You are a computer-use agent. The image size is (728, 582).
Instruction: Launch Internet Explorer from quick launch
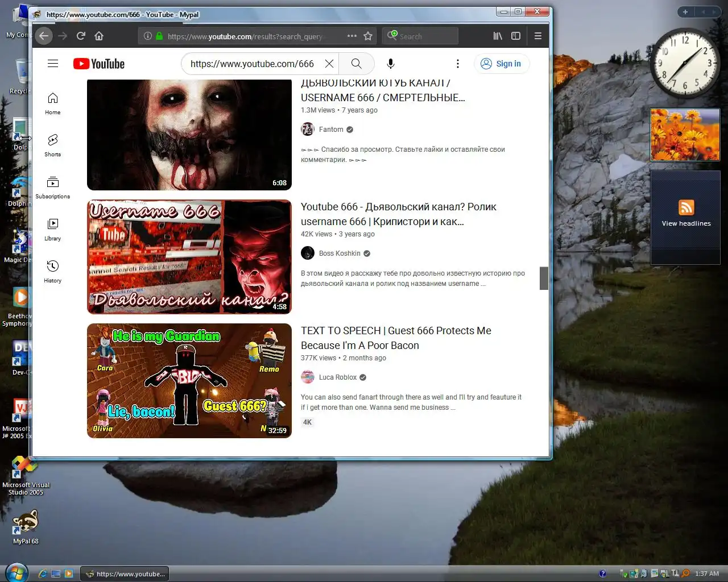point(43,573)
